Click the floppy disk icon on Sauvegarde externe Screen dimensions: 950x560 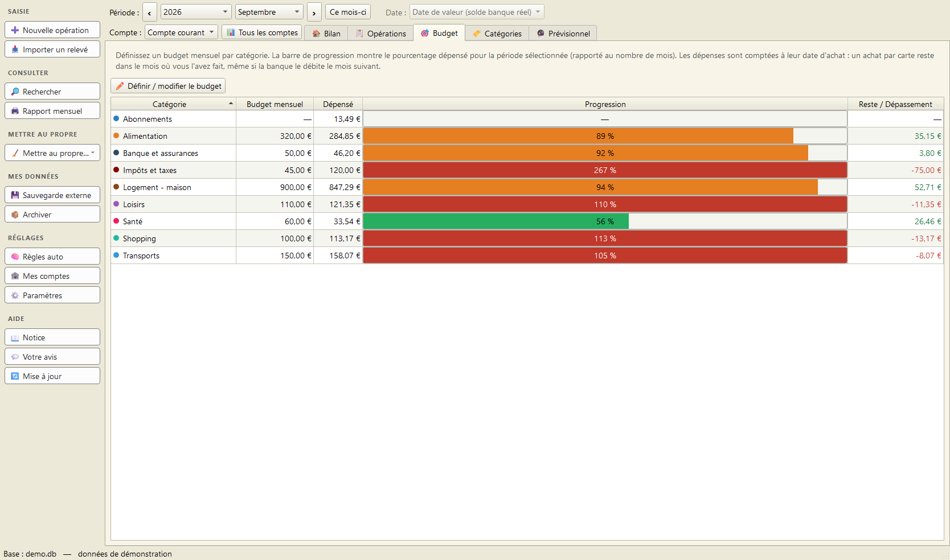pos(15,195)
